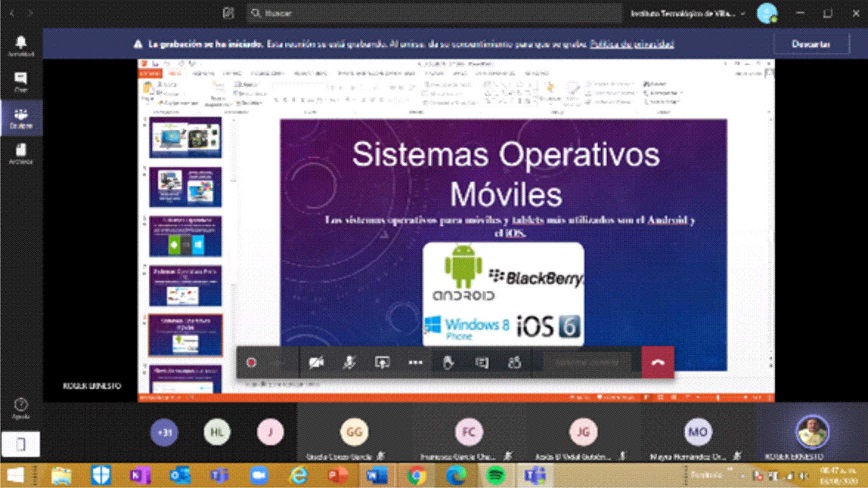This screenshot has width=868, height=488.
Task: Select the highlighted Sistemas Operativos Móviles thumbnail
Action: point(185,335)
